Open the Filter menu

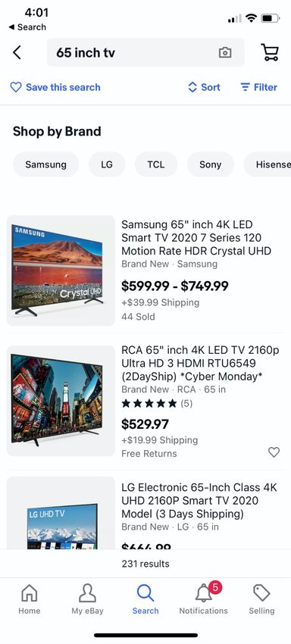click(259, 87)
